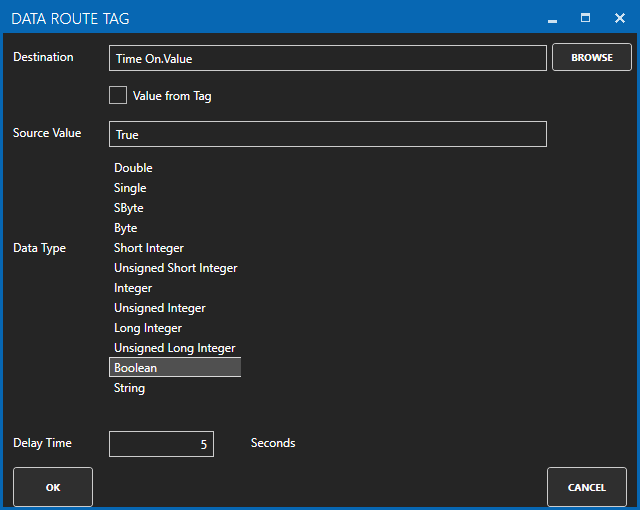Maximize the Data Route Tag window
This screenshot has height=510, width=640.
(x=586, y=18)
